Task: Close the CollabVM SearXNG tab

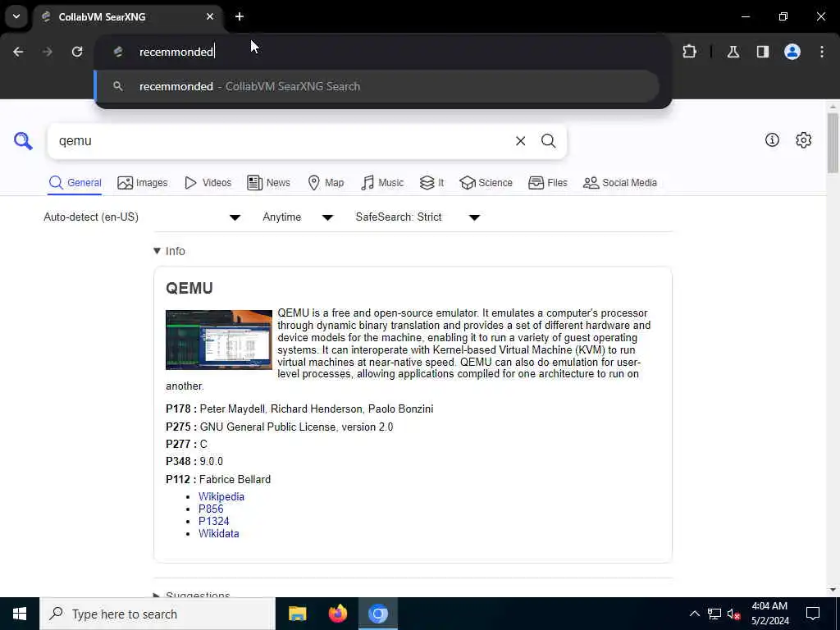Action: (x=210, y=16)
